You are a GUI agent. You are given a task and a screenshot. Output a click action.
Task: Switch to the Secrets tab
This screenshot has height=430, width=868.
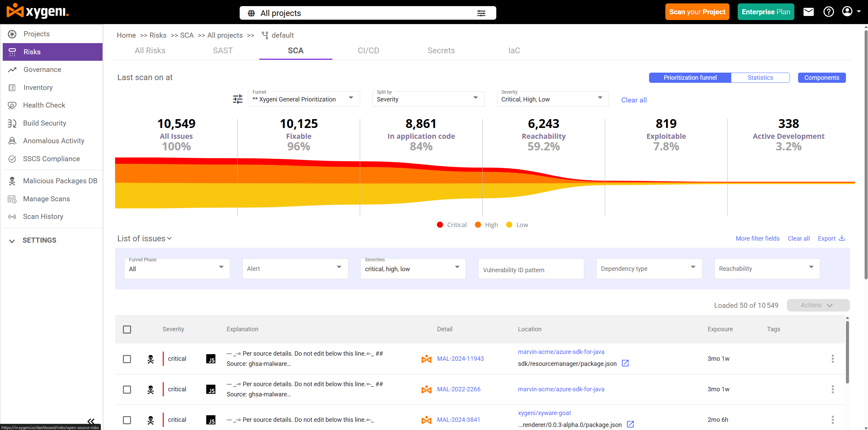tap(441, 51)
